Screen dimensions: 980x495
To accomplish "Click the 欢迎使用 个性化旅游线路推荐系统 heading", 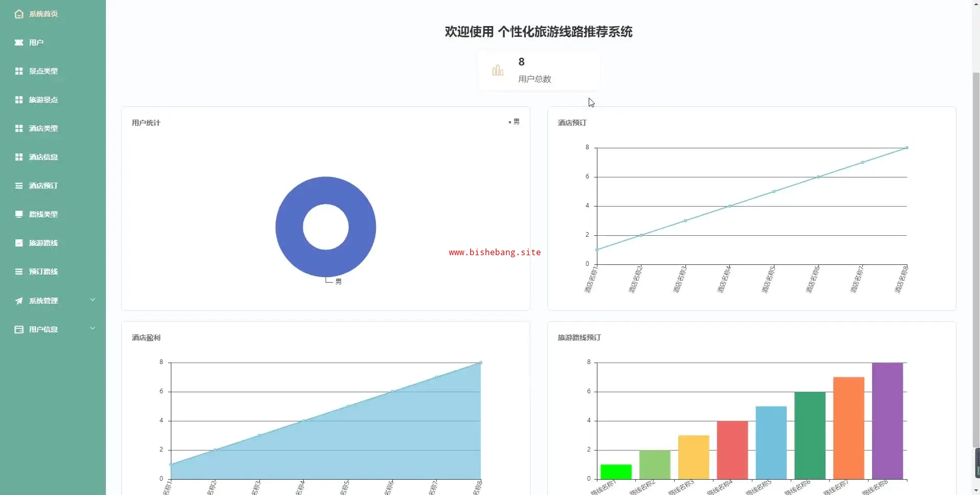I will (x=539, y=32).
